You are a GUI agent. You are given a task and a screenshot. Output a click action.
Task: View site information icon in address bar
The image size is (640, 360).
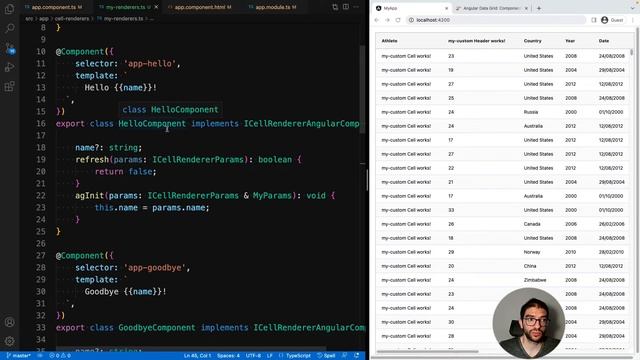[x=411, y=20]
